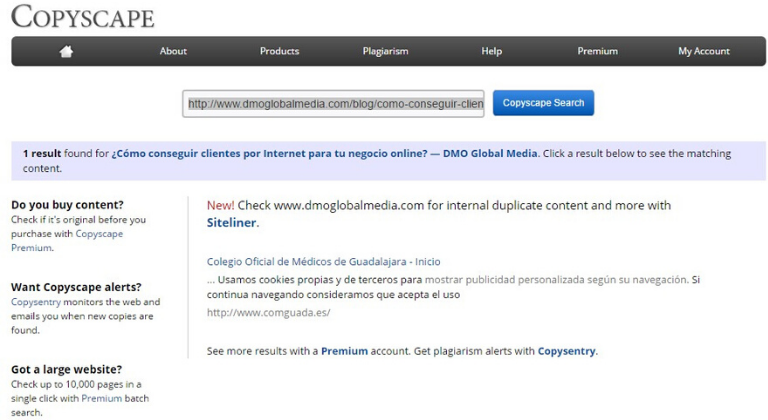Focus the URL search input field
Screen dimensions: 768x420
333,103
